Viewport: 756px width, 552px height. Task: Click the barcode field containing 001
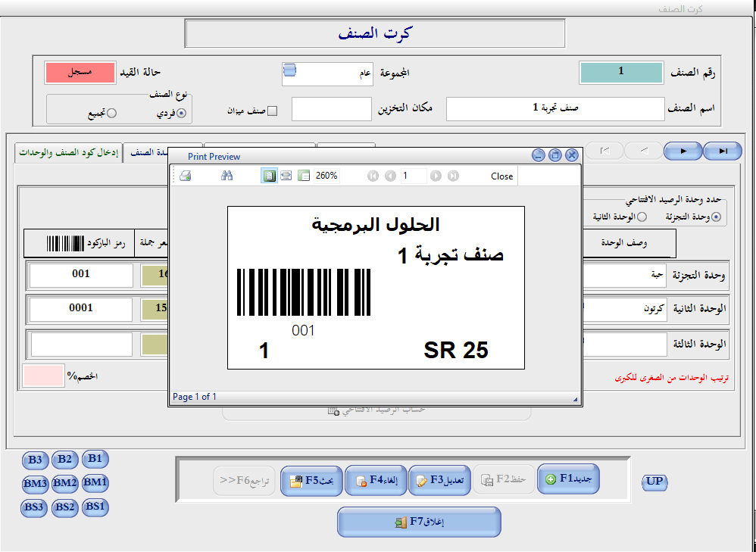[81, 275]
